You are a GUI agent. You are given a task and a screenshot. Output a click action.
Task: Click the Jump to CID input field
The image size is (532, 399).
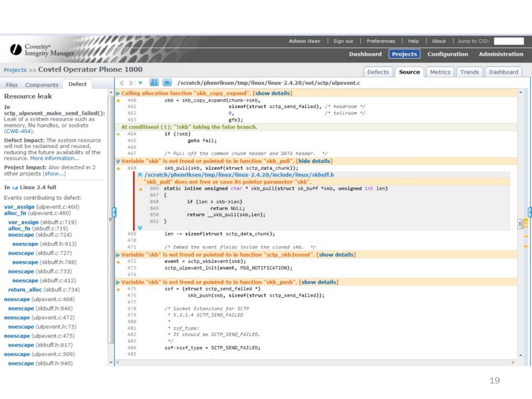click(509, 41)
